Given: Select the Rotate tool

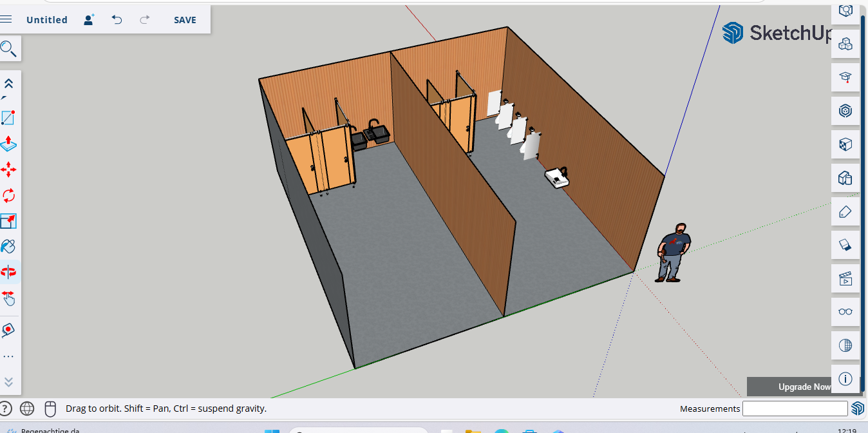Looking at the screenshot, I should point(8,195).
